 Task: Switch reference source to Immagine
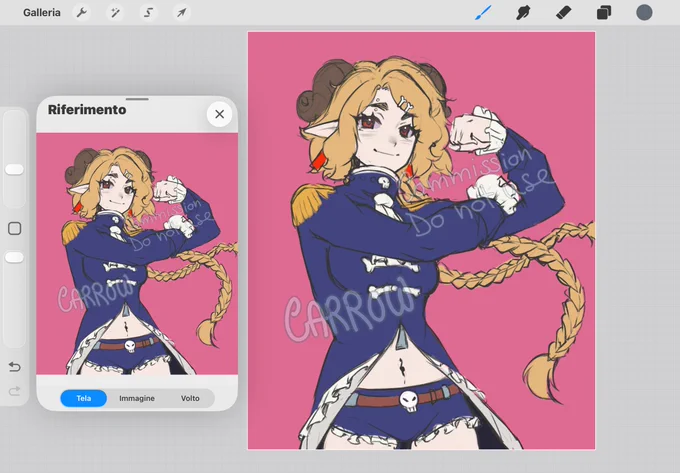coord(137,398)
